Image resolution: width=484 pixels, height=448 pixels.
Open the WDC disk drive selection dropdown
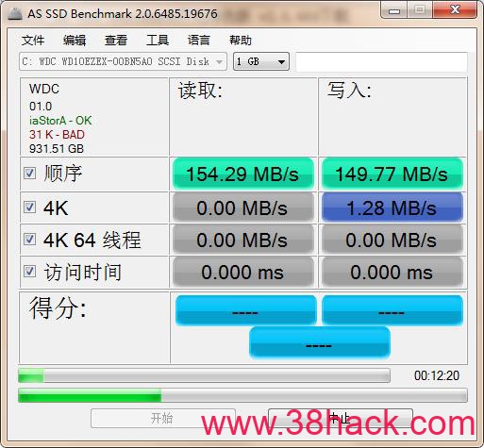click(x=123, y=61)
